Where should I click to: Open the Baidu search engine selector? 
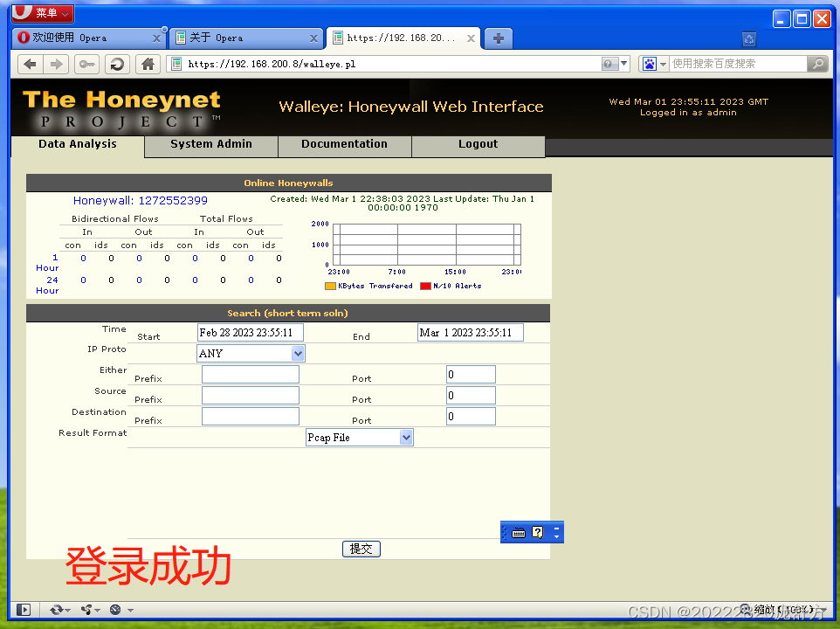pyautogui.click(x=654, y=65)
